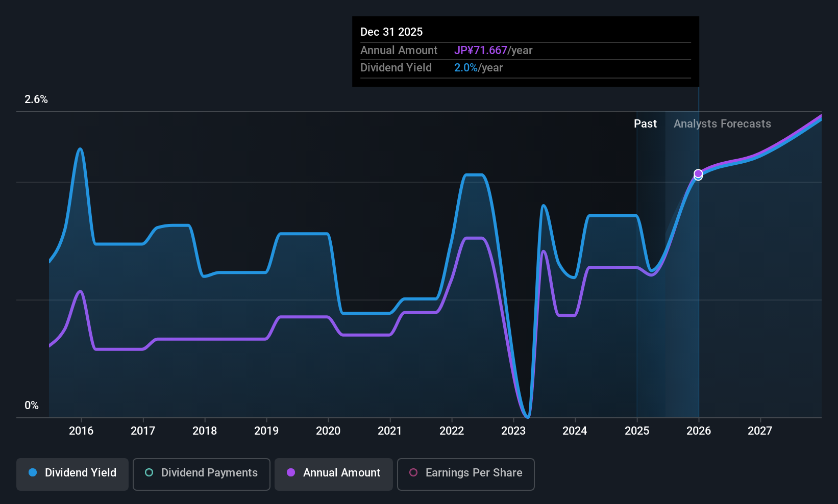Image resolution: width=838 pixels, height=504 pixels.
Task: Click the hollow teal Dividend Payments dot
Action: point(149,472)
